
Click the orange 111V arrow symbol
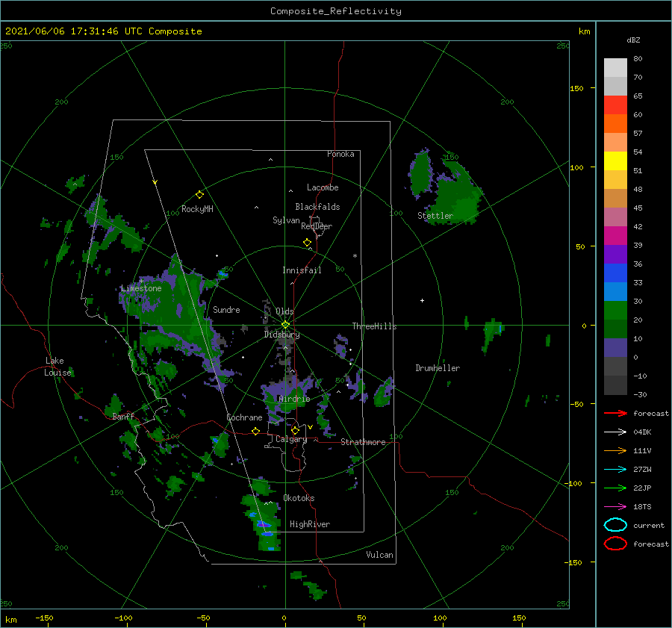[615, 450]
